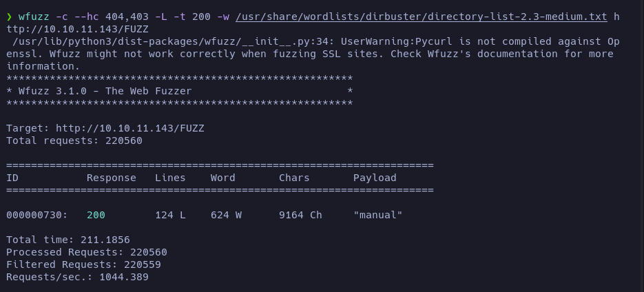Click the Chars column header
This screenshot has height=292, width=644.
point(294,178)
